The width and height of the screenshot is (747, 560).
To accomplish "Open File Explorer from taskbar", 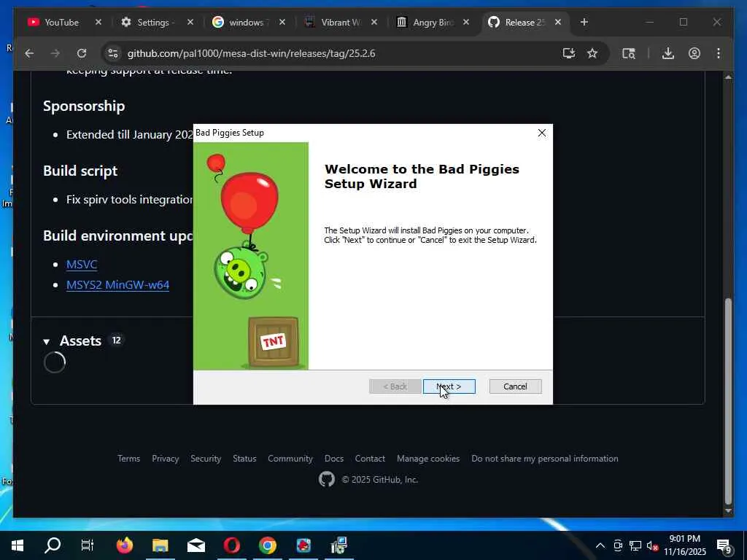I will pyautogui.click(x=160, y=545).
